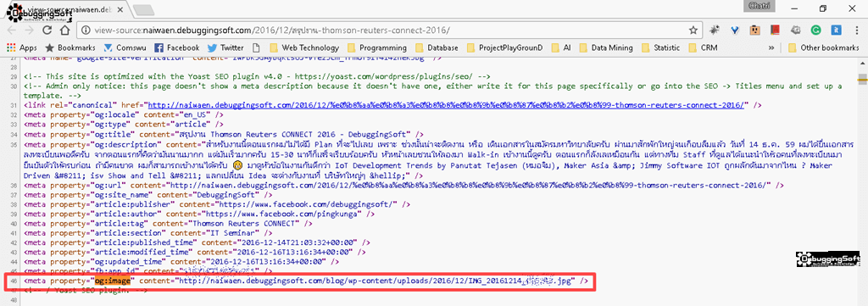The image size is (868, 306).
Task: Open Chrome's three-dot main menu
Action: point(856,30)
